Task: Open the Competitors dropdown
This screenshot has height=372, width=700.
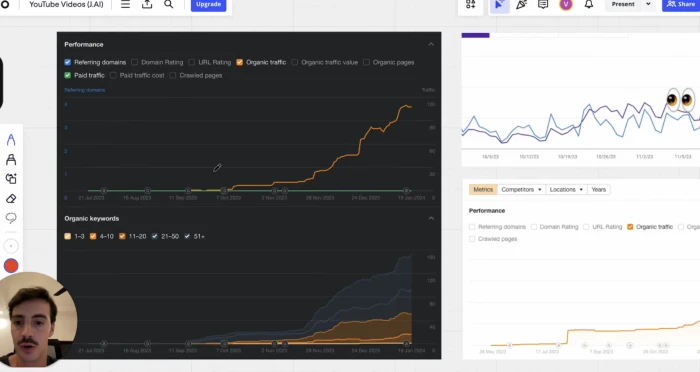Action: point(521,189)
